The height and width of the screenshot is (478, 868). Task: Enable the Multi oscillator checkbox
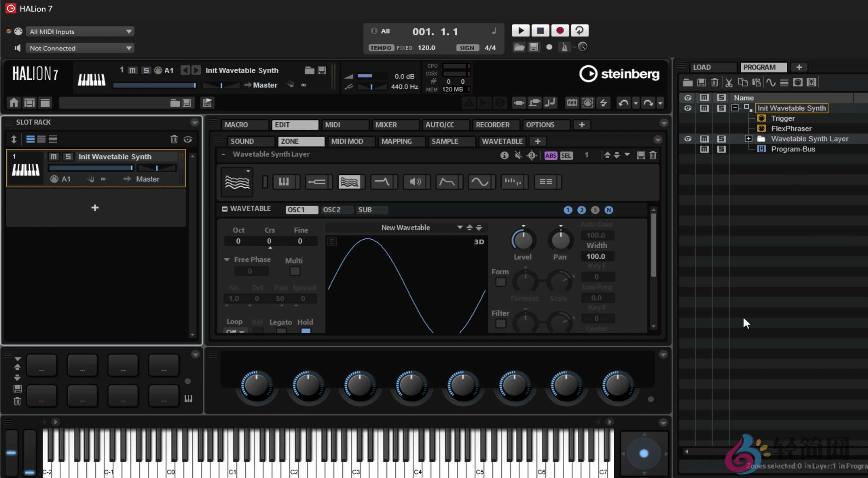(x=295, y=271)
